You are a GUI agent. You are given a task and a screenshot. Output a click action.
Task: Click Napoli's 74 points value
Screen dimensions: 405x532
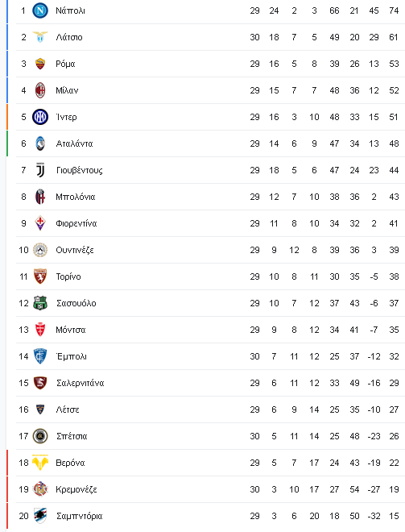[394, 10]
